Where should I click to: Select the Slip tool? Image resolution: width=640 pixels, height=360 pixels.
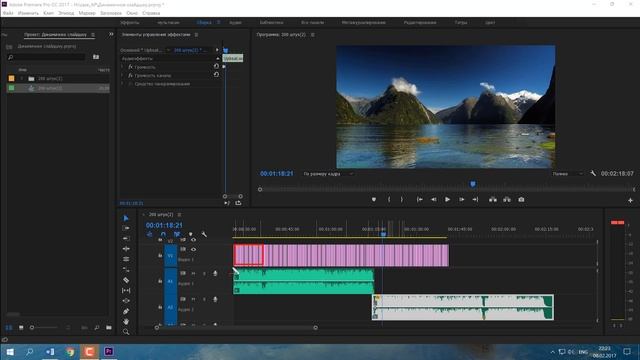[x=126, y=290]
